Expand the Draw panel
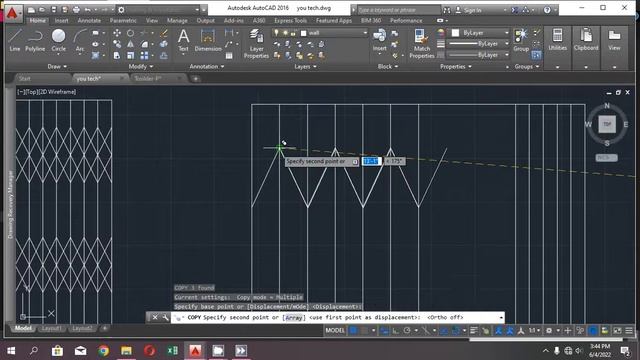The image size is (640, 360). pyautogui.click(x=57, y=67)
